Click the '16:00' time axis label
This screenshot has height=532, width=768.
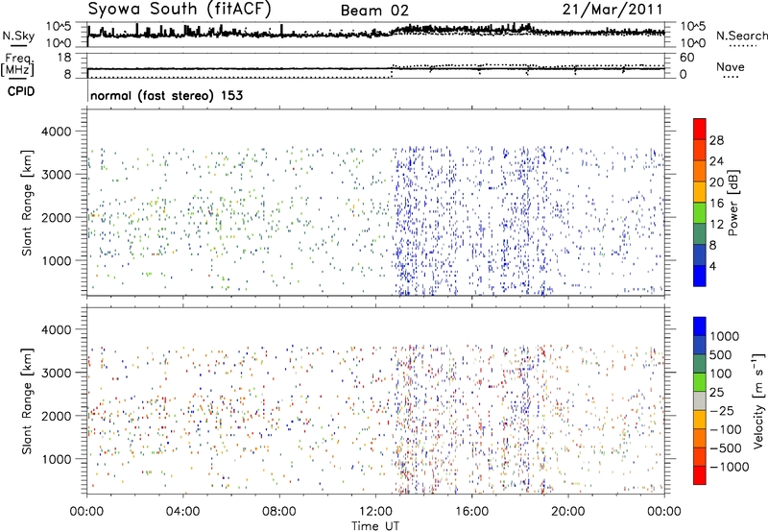pos(472,512)
